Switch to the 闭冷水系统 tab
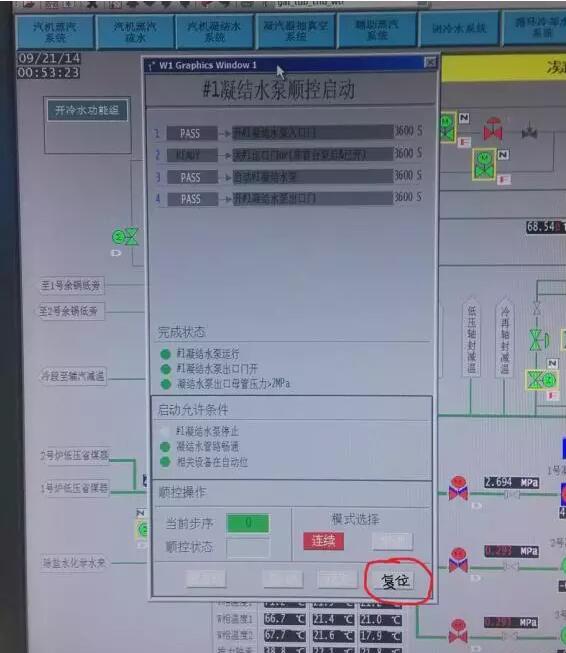Image resolution: width=566 pixels, height=653 pixels. (459, 29)
